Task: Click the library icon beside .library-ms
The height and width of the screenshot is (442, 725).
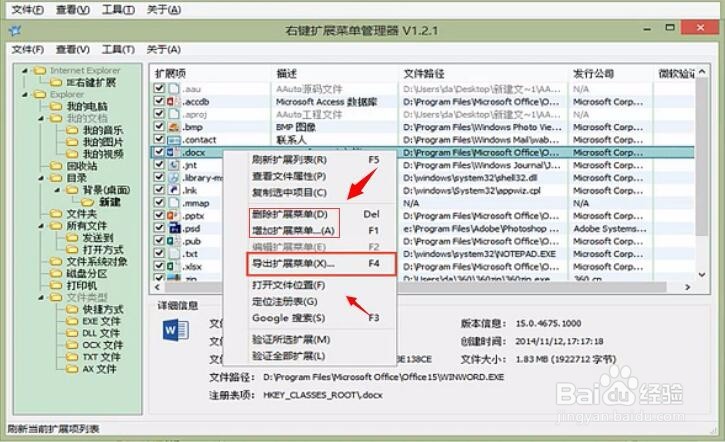Action: pos(173,178)
